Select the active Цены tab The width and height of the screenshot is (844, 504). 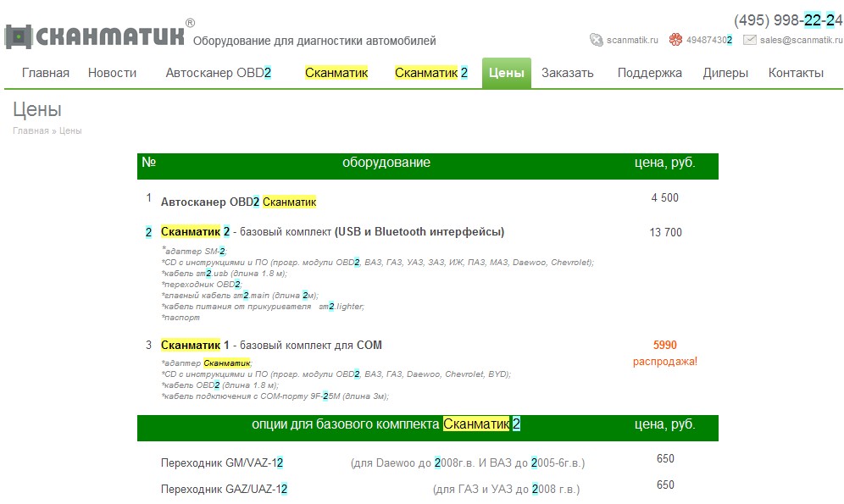pyautogui.click(x=507, y=73)
